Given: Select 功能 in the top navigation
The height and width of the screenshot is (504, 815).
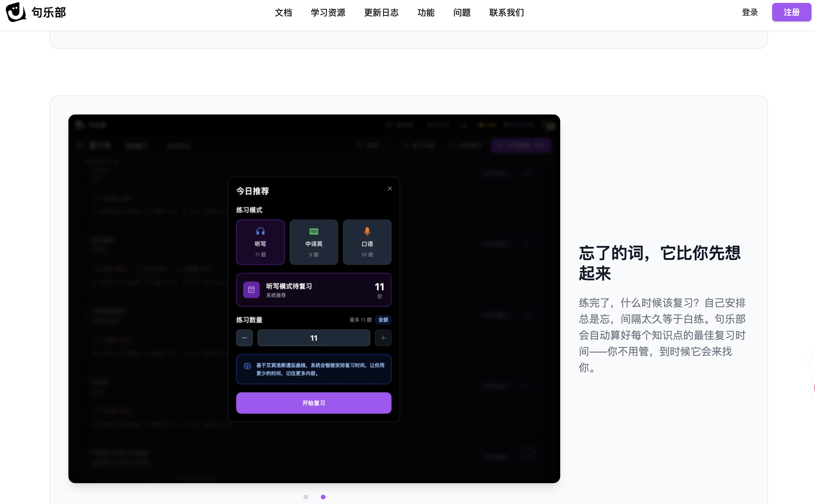Looking at the screenshot, I should 426,13.
